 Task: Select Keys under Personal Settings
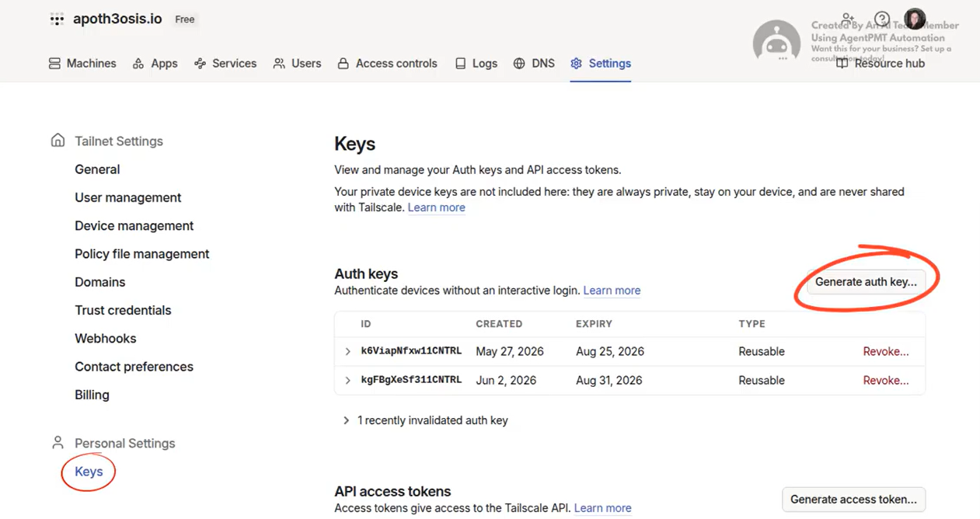pos(89,472)
